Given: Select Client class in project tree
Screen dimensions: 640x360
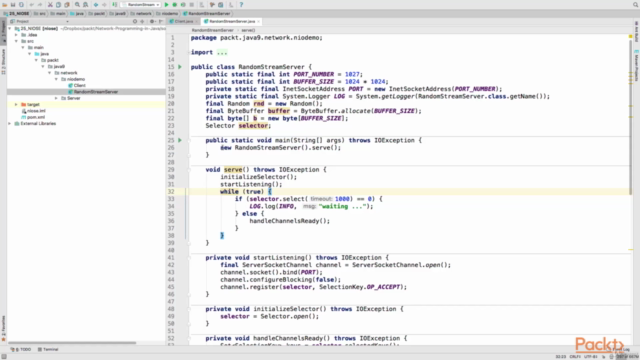Looking at the screenshot, I should tap(77, 85).
